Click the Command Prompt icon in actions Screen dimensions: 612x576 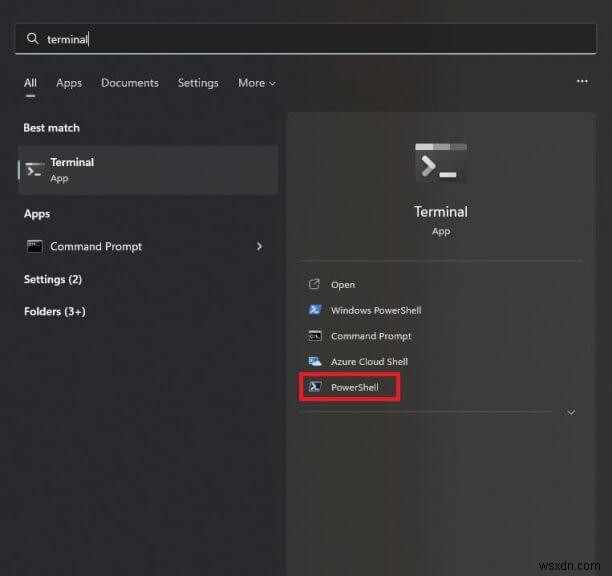point(315,336)
